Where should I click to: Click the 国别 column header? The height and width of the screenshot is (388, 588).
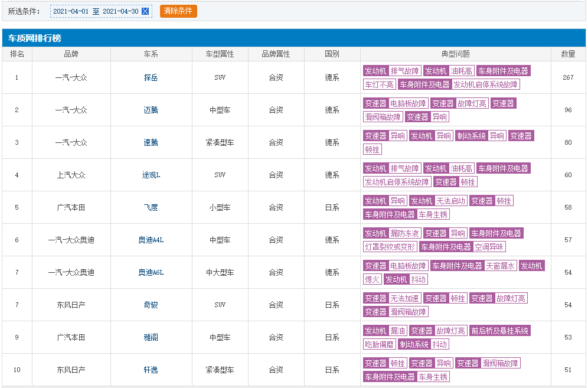(x=332, y=54)
